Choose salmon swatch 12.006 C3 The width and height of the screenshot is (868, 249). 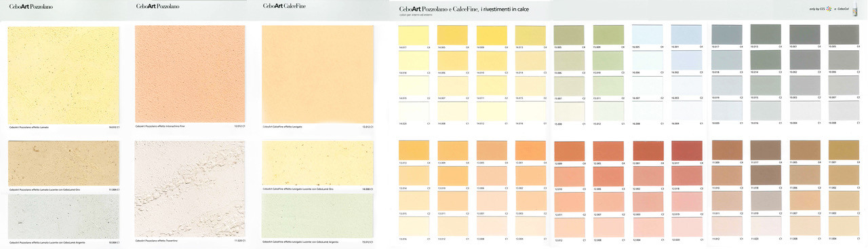point(609,176)
